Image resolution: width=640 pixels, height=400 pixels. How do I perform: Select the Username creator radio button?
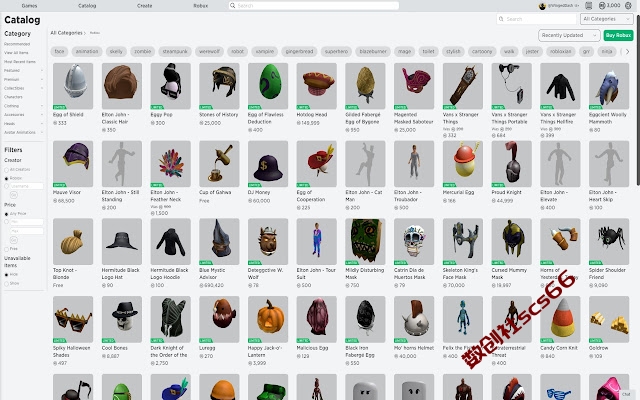point(7,186)
